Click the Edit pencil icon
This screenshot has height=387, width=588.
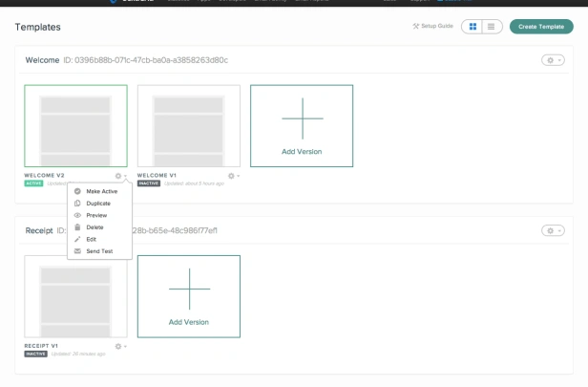pyautogui.click(x=77, y=239)
